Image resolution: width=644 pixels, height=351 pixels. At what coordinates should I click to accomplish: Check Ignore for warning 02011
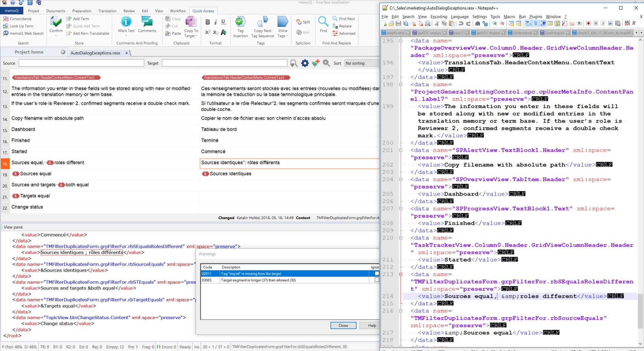point(376,274)
